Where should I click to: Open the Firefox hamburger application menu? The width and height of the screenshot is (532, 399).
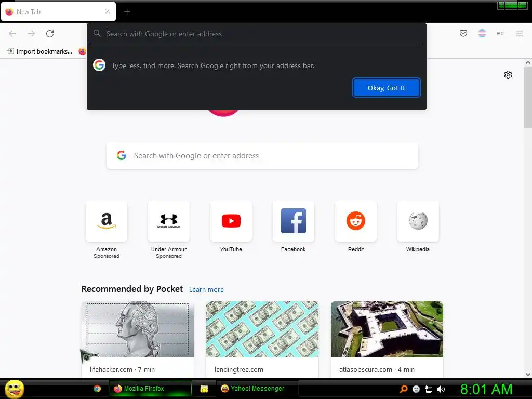point(519,33)
